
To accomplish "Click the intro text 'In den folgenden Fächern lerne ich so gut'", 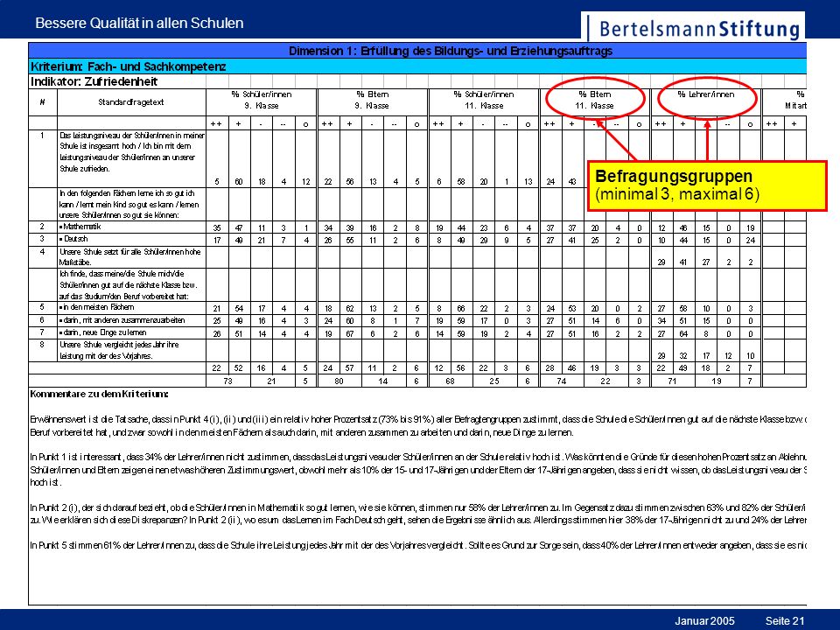I will [x=129, y=204].
